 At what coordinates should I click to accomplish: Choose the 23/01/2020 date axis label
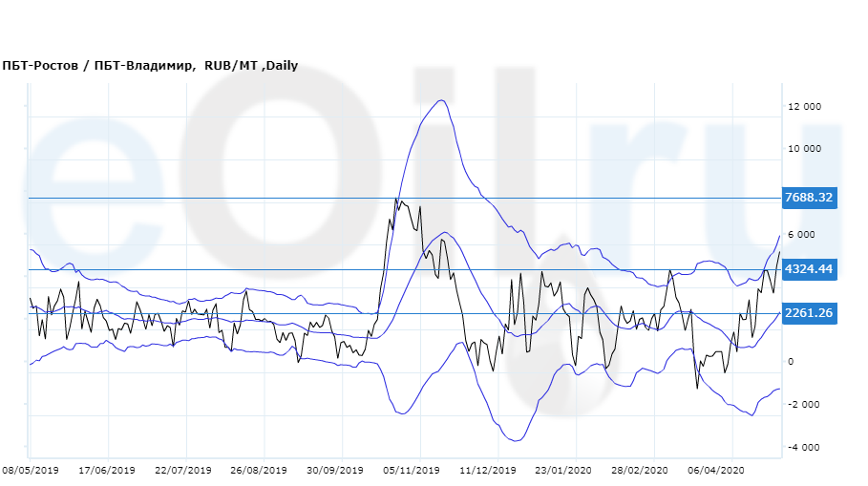point(563,471)
